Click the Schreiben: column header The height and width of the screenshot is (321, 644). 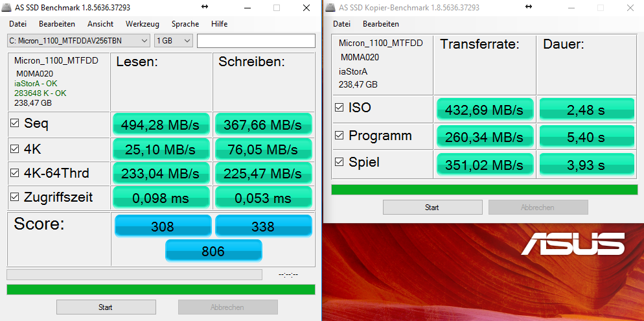click(251, 62)
